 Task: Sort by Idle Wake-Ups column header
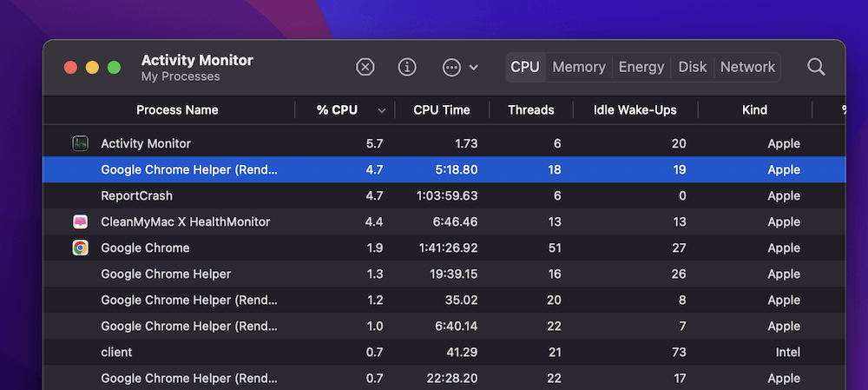[x=635, y=110]
